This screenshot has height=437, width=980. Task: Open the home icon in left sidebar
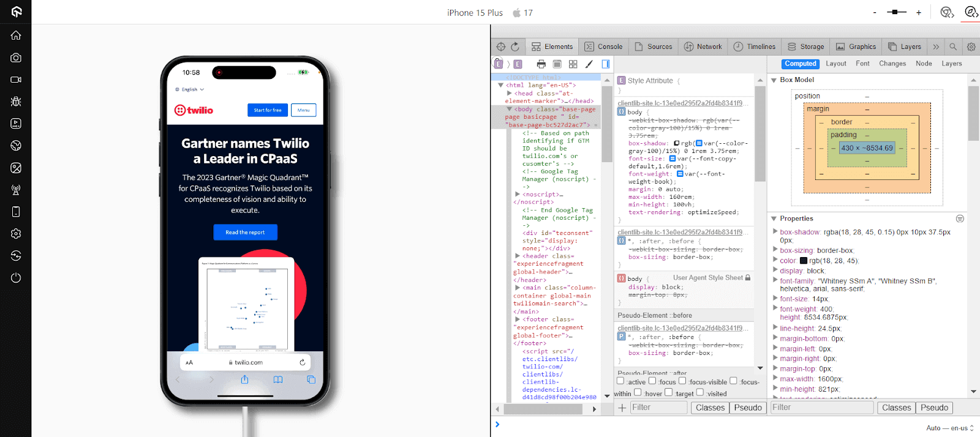pyautogui.click(x=16, y=35)
